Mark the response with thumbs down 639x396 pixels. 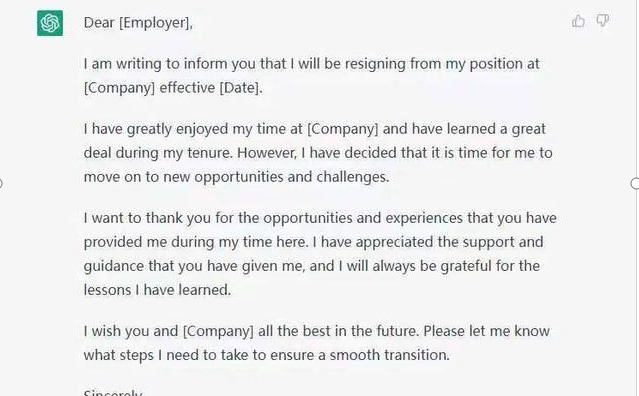(x=602, y=20)
